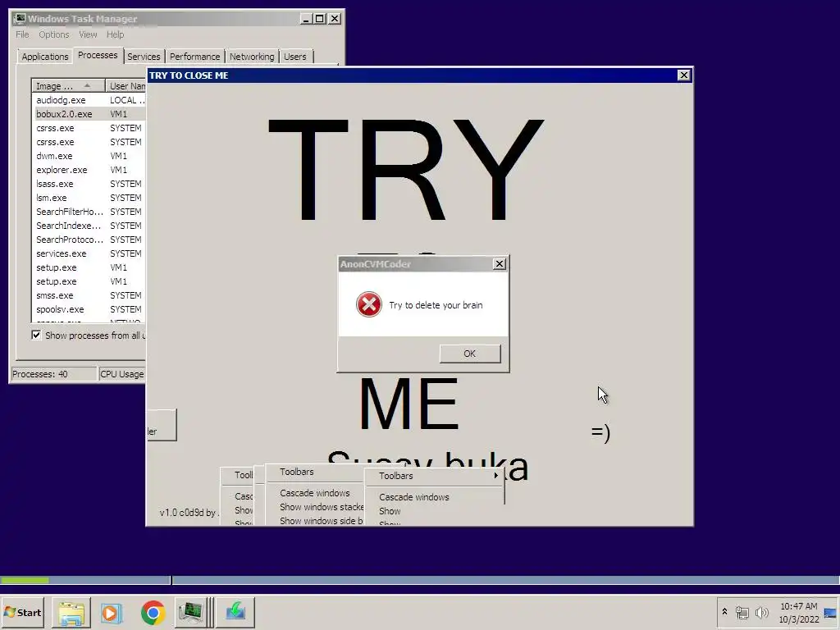This screenshot has height=630, width=840.
Task: Open the View menu in Task Manager
Action: pyautogui.click(x=88, y=34)
